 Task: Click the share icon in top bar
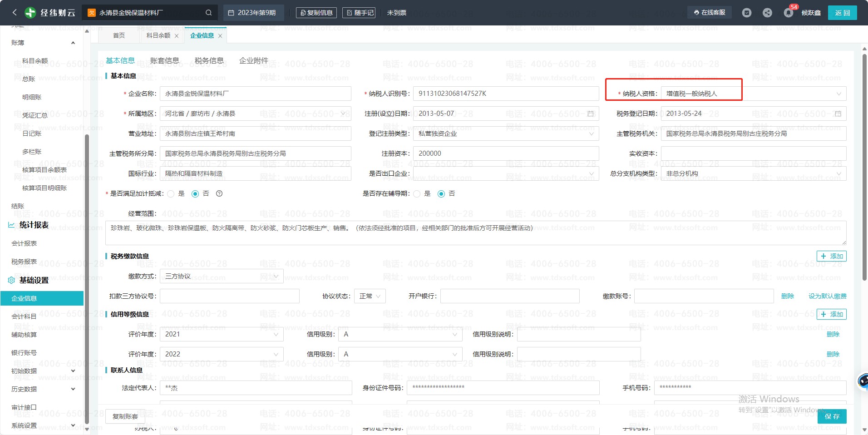pyautogui.click(x=767, y=13)
